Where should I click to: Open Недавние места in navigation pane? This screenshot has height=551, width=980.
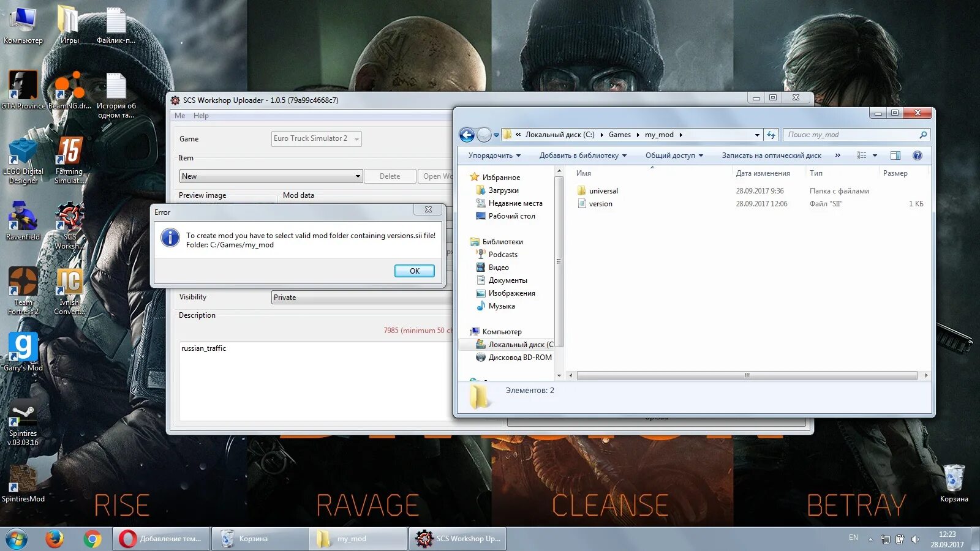click(x=515, y=203)
